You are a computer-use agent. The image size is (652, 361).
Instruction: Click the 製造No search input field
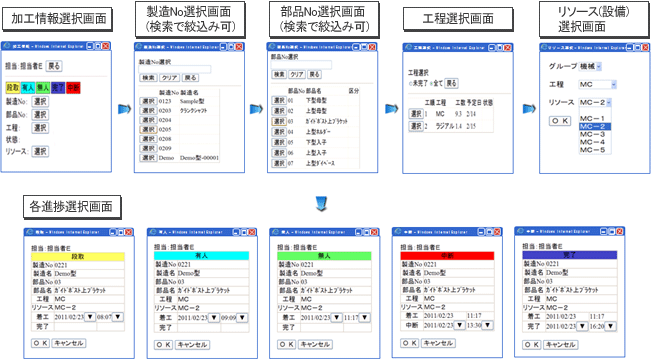[x=175, y=69]
